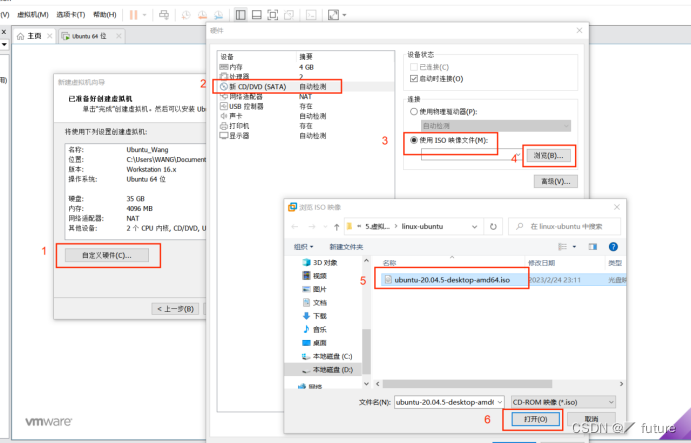Click the home icon on 主页 tab
691x443 pixels.
(x=20, y=36)
